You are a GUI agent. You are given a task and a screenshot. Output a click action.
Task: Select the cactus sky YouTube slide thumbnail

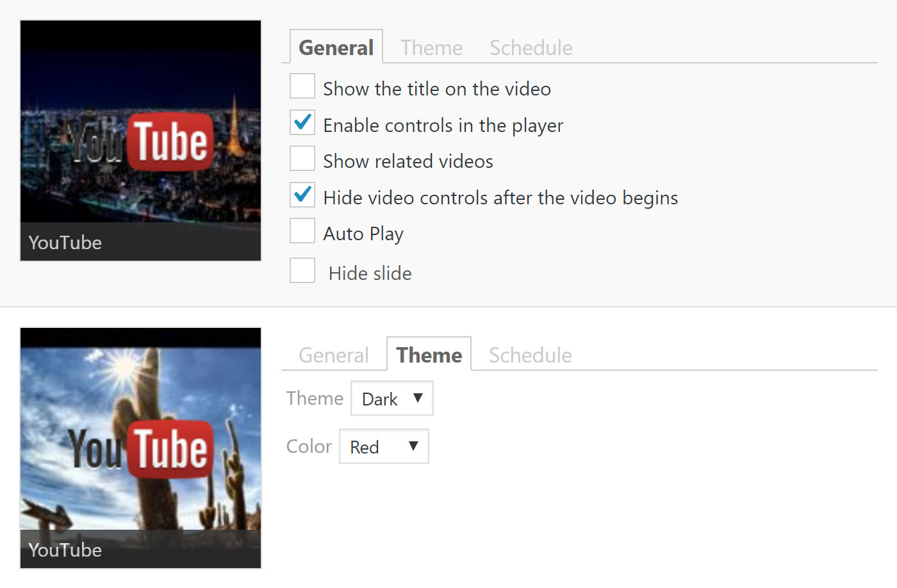[x=141, y=448]
